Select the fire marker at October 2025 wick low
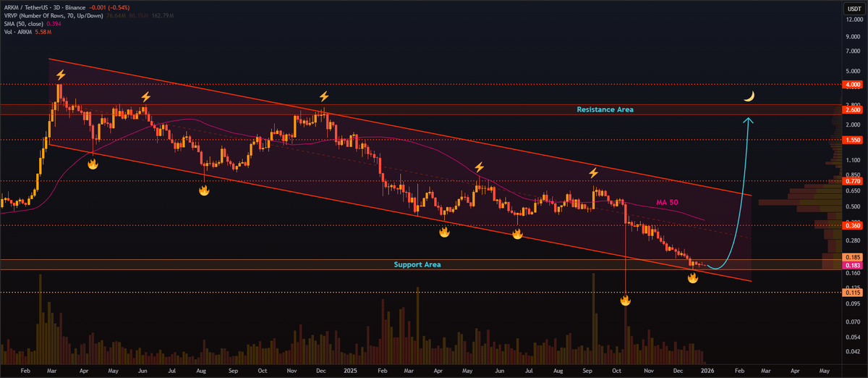This screenshot has width=868, height=378. pyautogui.click(x=625, y=300)
